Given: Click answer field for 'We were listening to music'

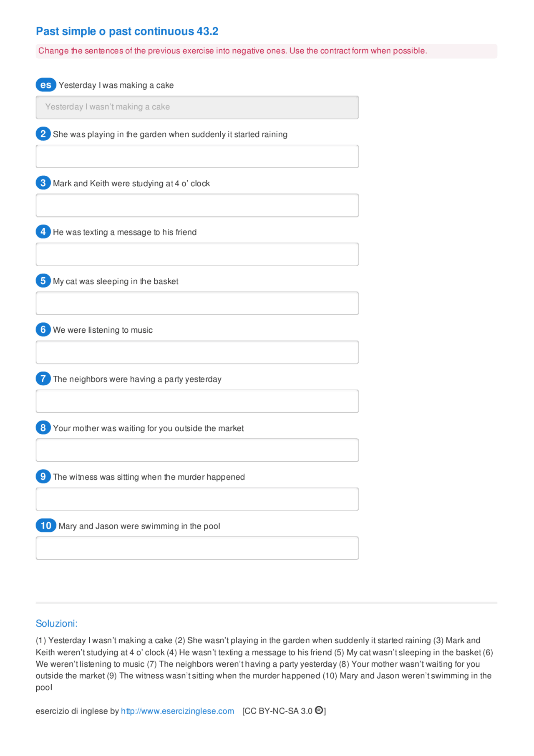Looking at the screenshot, I should pyautogui.click(x=197, y=352).
